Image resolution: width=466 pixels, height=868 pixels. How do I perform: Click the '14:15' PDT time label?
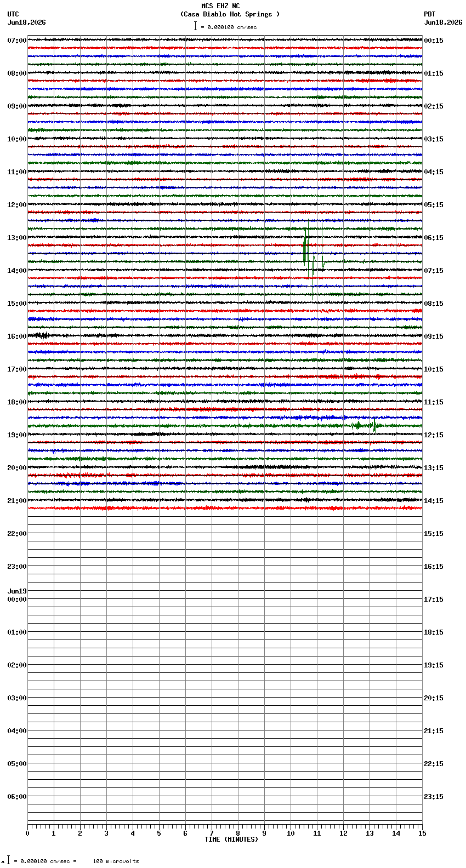click(x=434, y=501)
